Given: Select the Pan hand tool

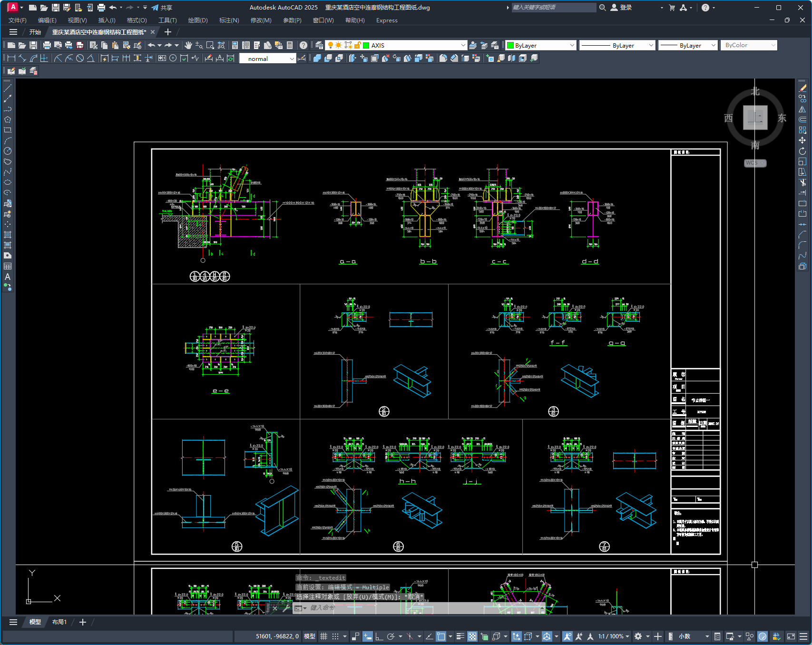Looking at the screenshot, I should click(x=188, y=45).
